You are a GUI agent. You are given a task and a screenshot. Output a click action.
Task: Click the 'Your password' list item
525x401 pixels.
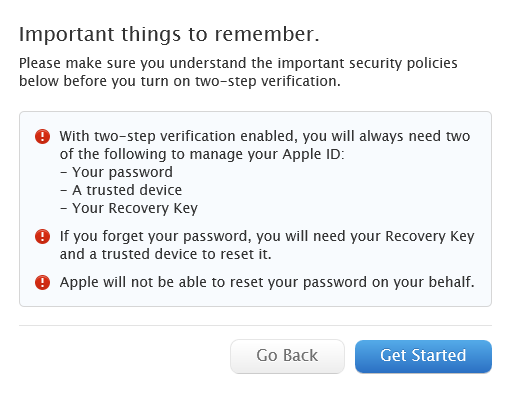pyautogui.click(x=116, y=172)
